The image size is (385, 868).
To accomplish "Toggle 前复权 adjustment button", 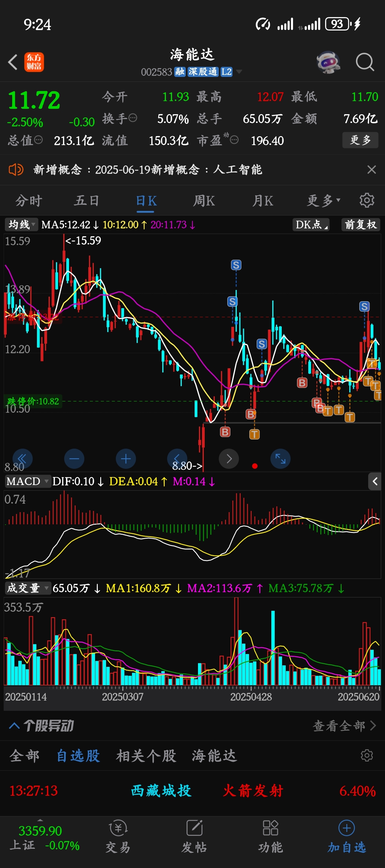I will 361,225.
